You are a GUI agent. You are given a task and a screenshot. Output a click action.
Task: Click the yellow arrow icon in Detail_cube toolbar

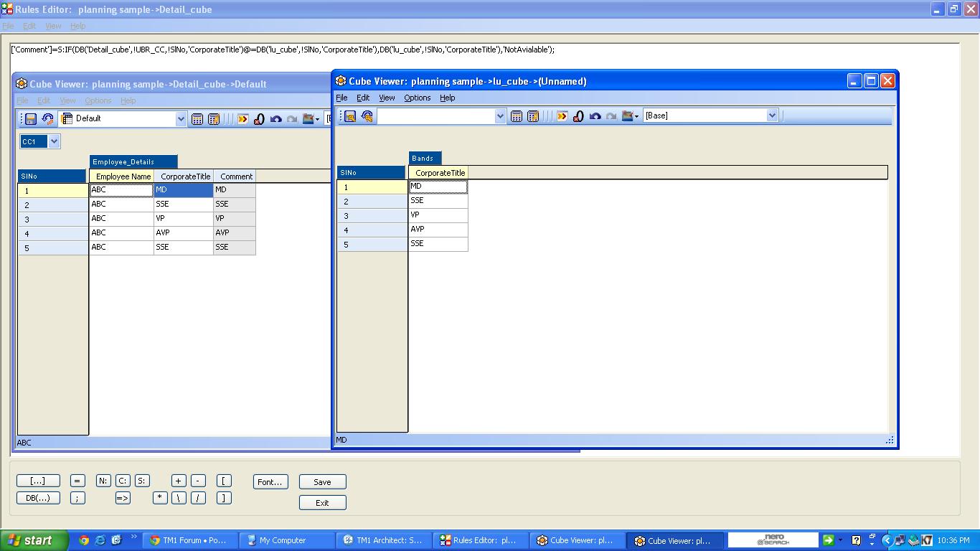[x=243, y=118]
